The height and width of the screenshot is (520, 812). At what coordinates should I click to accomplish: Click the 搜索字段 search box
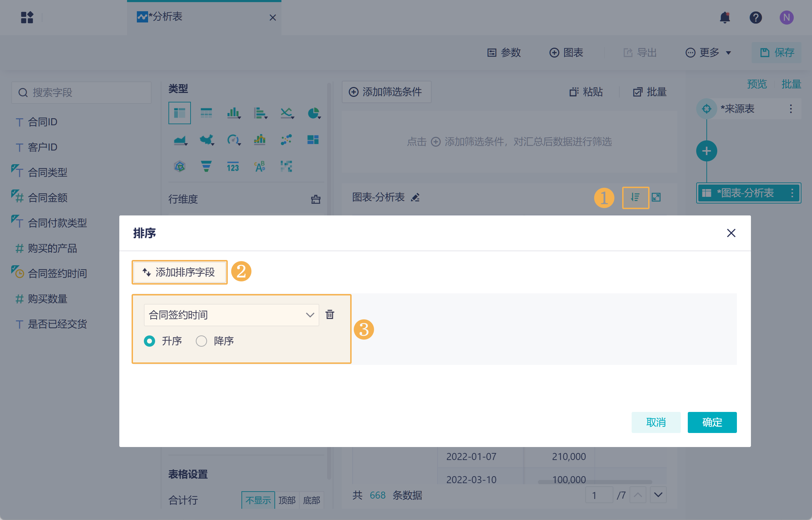[x=81, y=93]
